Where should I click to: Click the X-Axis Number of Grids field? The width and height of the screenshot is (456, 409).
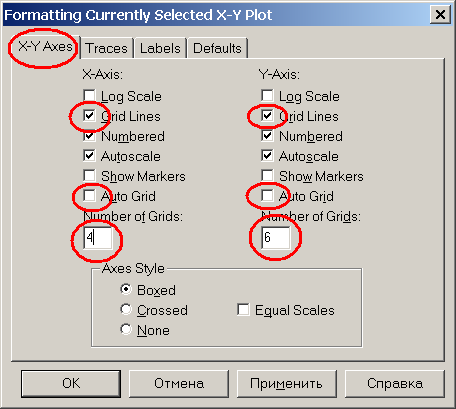point(98,238)
